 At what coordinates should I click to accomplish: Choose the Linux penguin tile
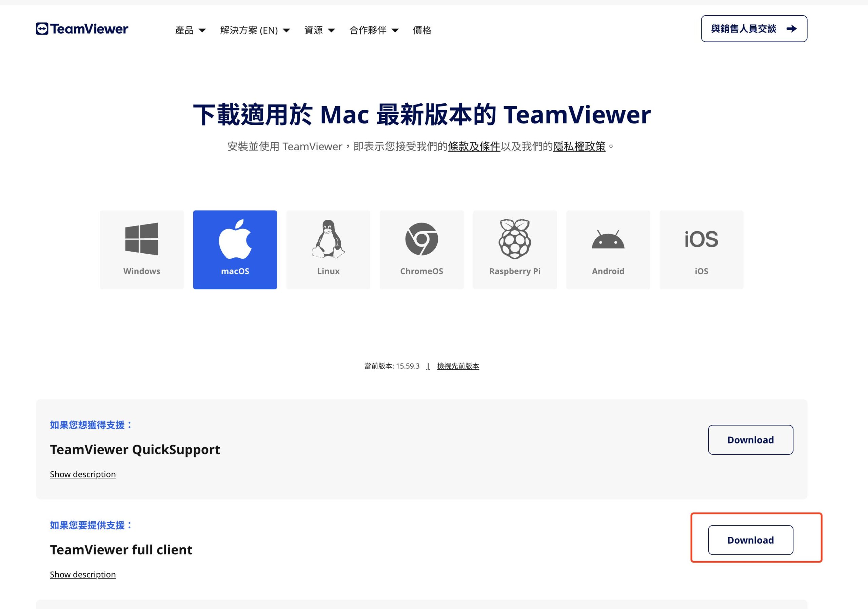tap(328, 250)
